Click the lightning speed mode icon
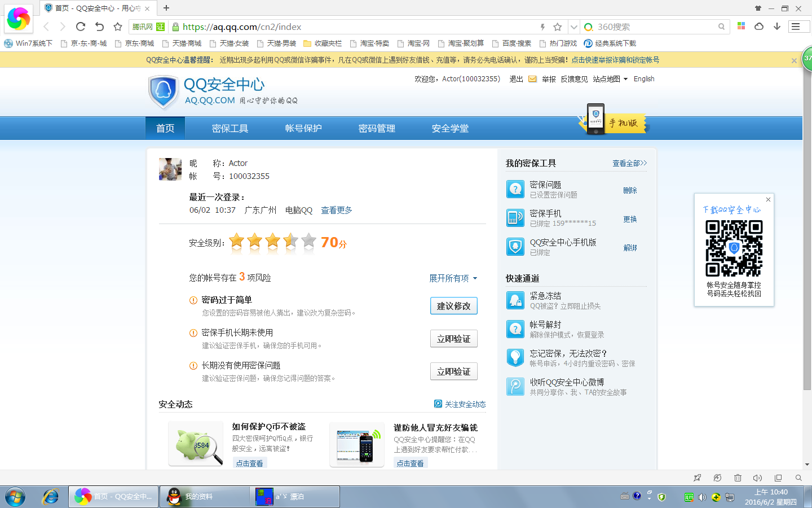 tap(542, 27)
